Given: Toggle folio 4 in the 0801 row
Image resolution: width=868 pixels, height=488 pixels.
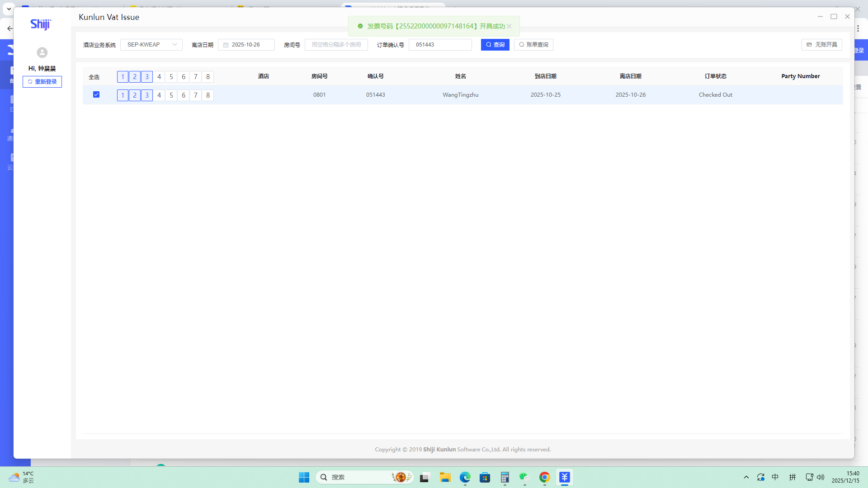Looking at the screenshot, I should (x=159, y=95).
